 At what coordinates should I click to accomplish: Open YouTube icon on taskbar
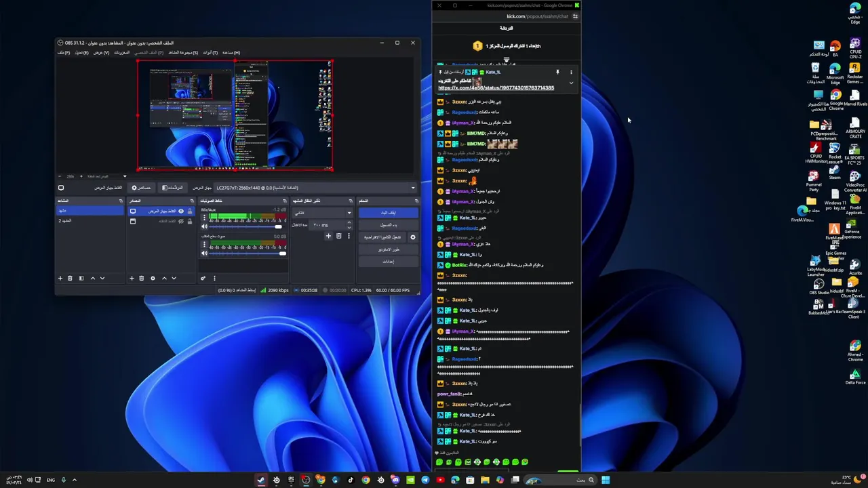440,480
